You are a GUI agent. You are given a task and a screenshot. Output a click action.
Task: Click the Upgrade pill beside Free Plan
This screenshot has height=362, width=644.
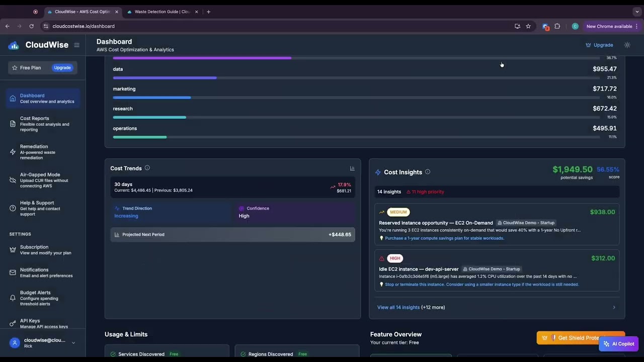[x=62, y=67]
